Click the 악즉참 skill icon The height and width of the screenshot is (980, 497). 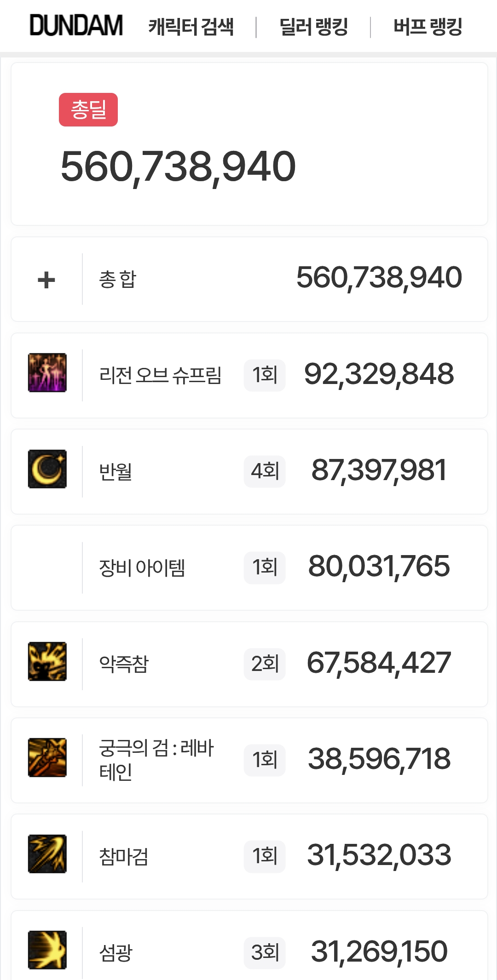(47, 661)
